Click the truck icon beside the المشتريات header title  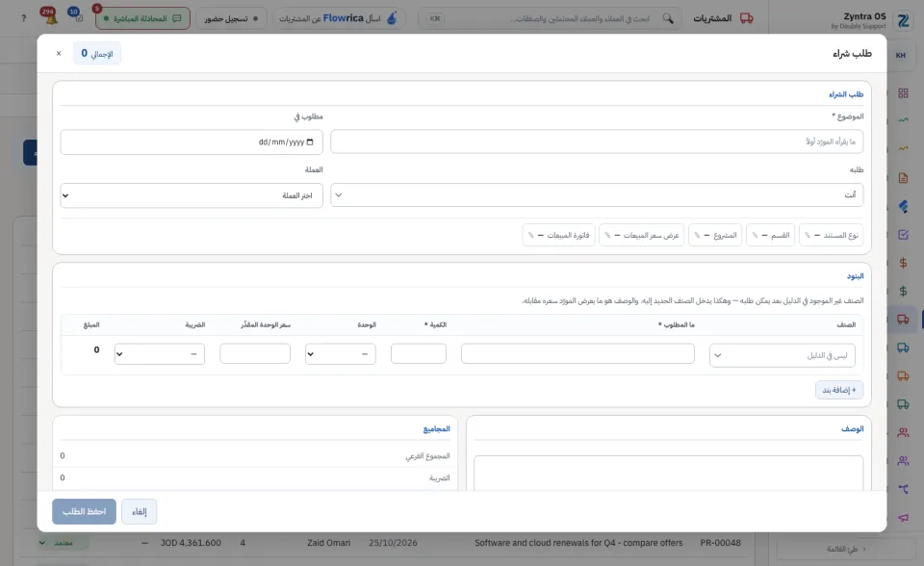point(747,18)
